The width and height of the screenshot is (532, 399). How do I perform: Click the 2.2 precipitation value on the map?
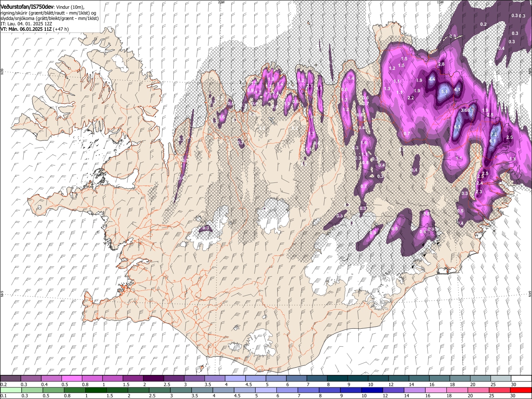click(x=411, y=98)
